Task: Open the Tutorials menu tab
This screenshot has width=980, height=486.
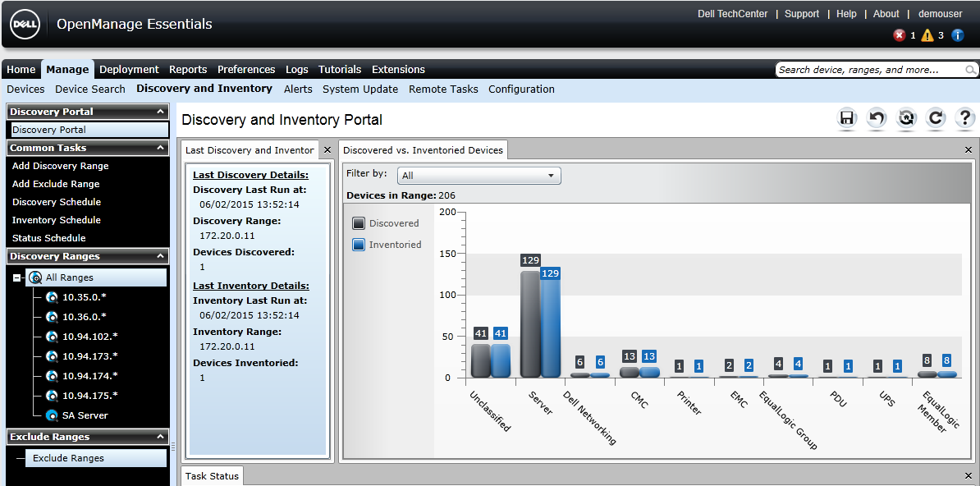Action: coord(340,70)
